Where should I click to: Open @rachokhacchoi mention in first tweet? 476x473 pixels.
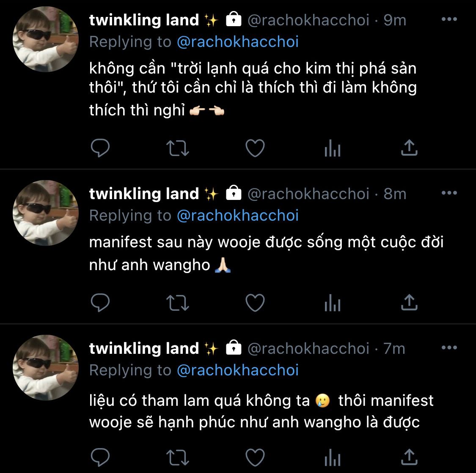pos(238,42)
